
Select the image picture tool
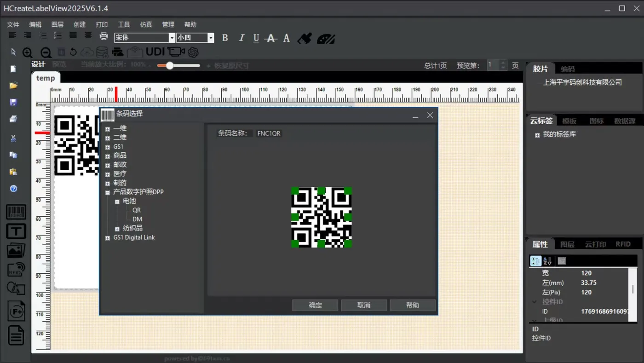pos(16,251)
